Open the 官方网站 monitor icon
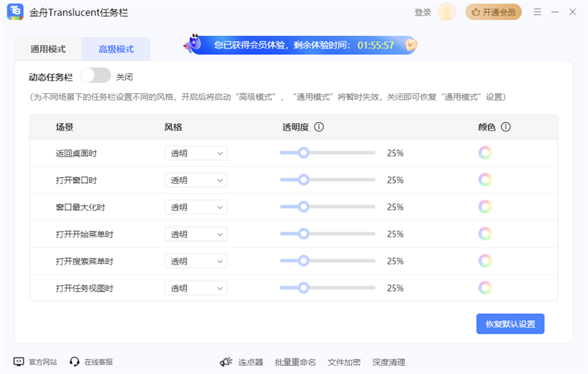The height and width of the screenshot is (374, 588). (x=19, y=362)
